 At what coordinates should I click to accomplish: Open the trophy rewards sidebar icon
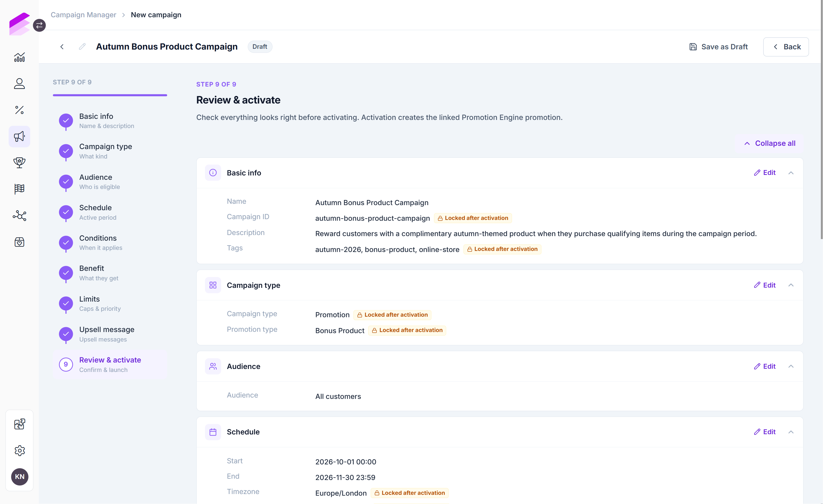tap(19, 163)
